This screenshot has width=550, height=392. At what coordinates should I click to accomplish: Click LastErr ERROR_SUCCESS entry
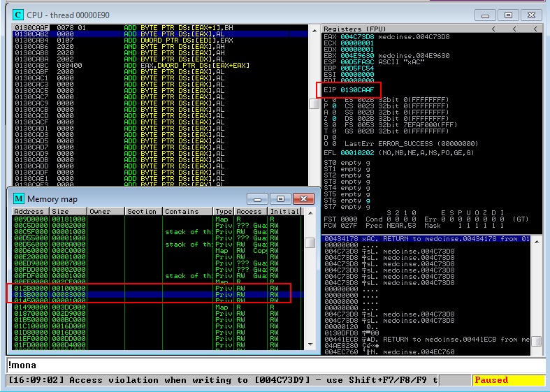coord(411,144)
